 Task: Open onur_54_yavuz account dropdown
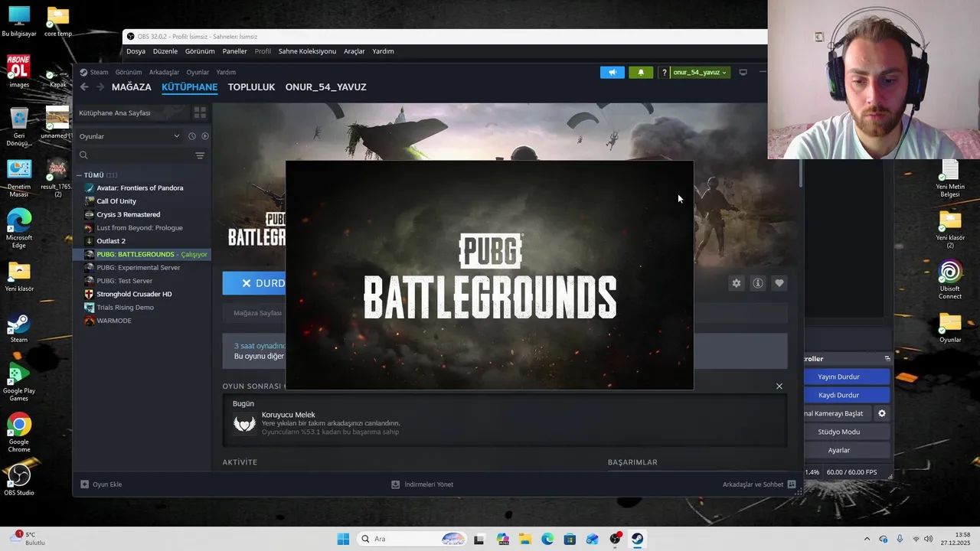[700, 72]
